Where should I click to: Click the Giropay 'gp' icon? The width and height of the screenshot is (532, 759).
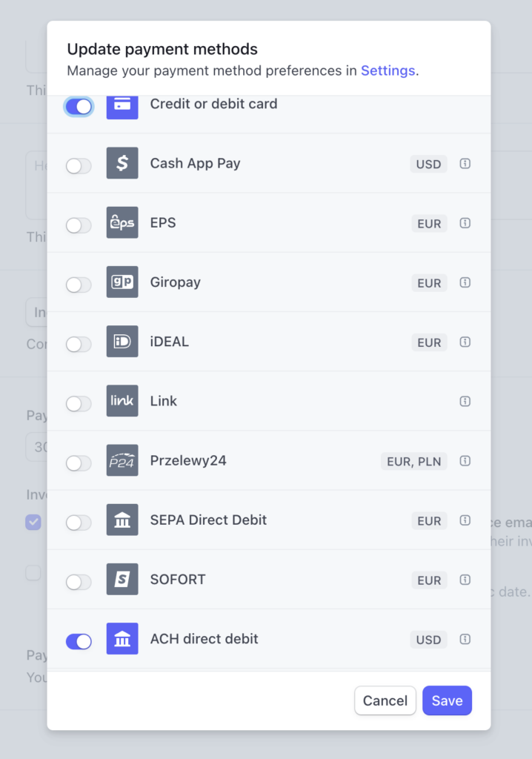[122, 282]
